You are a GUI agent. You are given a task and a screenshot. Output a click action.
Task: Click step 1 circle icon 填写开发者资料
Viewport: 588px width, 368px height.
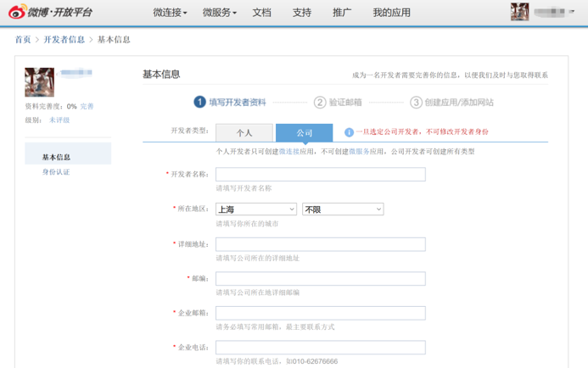[x=199, y=103]
